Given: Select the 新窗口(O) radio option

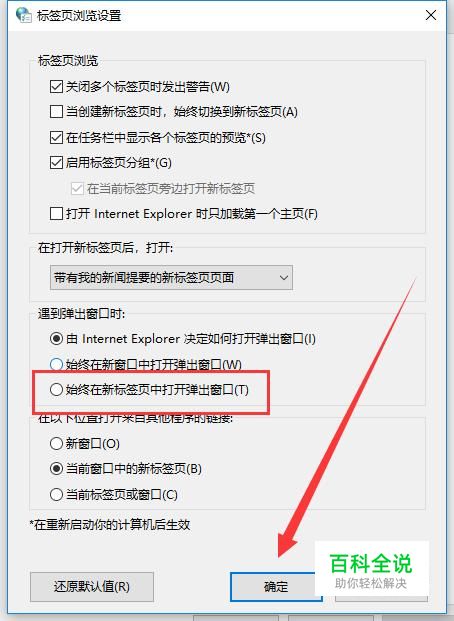Looking at the screenshot, I should pos(56,443).
